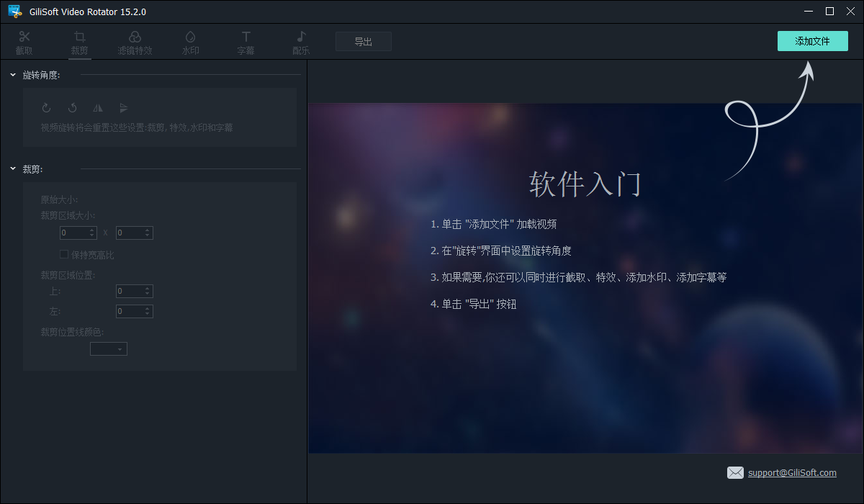Maximize the GiliSoft Video Rotator window
The height and width of the screenshot is (504, 864).
829,11
